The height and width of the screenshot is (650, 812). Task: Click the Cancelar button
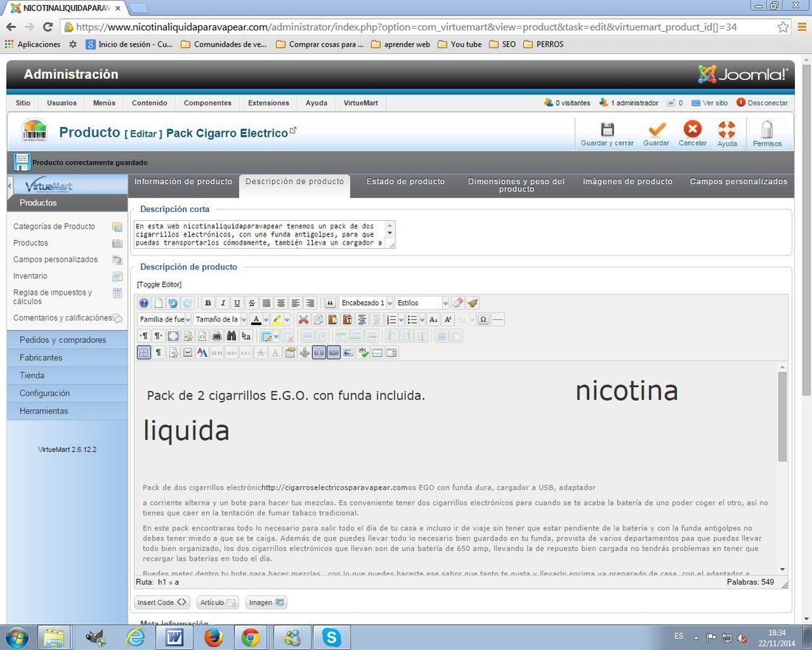692,134
